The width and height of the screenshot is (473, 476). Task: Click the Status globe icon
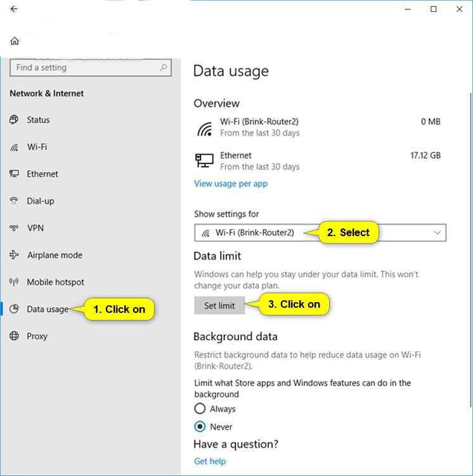(15, 120)
